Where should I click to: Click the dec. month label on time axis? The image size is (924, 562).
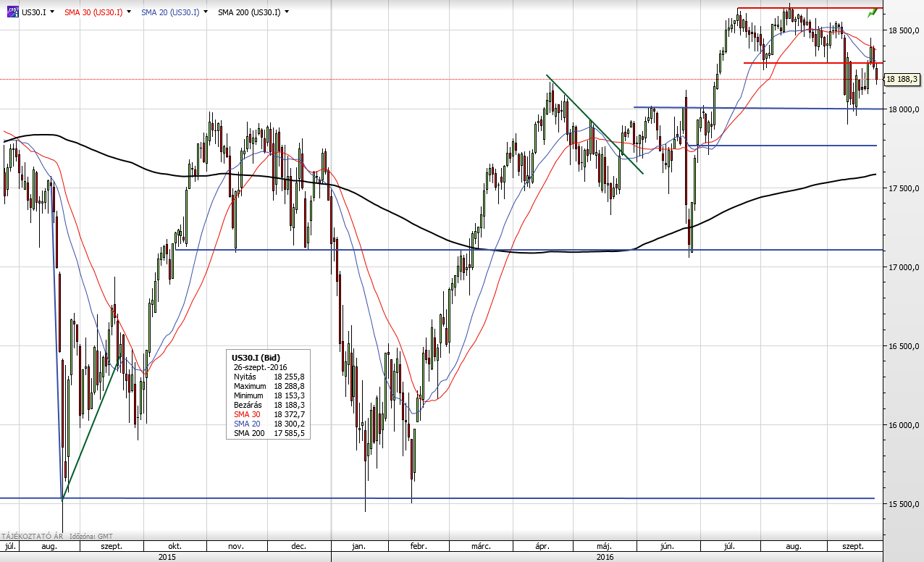click(299, 546)
